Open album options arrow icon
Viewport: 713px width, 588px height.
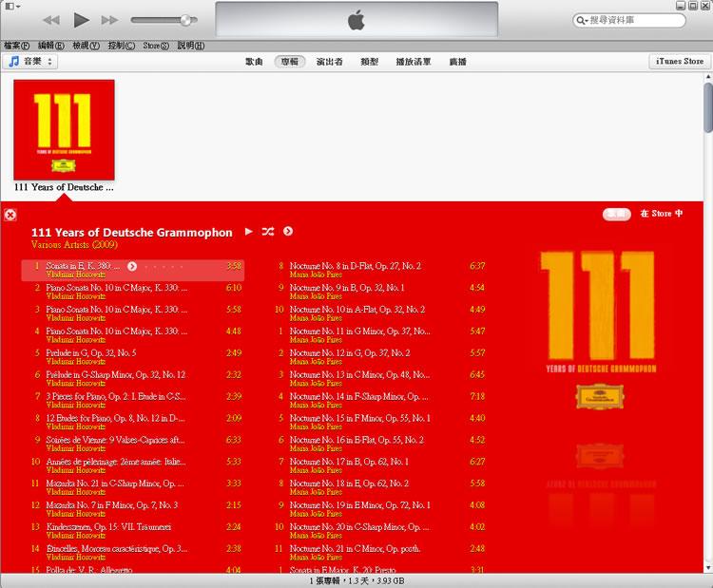[x=288, y=231]
